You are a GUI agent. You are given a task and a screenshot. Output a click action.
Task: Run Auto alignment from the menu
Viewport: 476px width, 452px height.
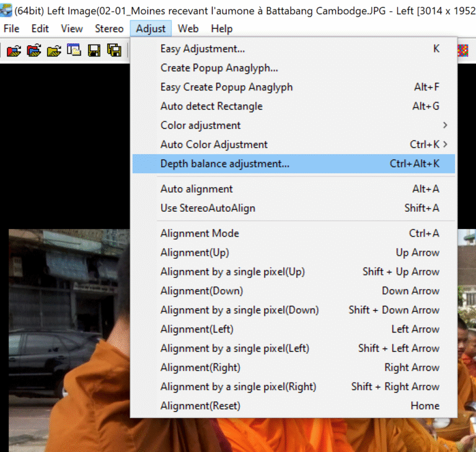tap(294, 189)
